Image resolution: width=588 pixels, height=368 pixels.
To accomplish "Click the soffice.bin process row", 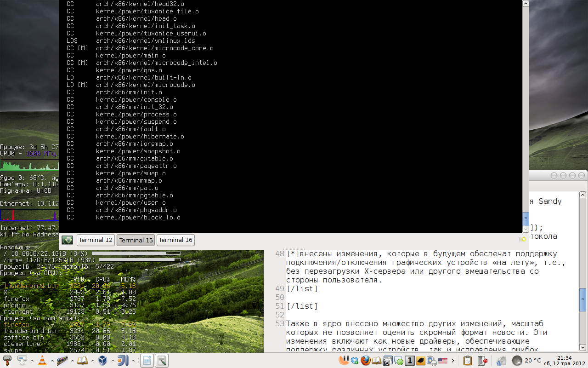I will coord(70,337).
